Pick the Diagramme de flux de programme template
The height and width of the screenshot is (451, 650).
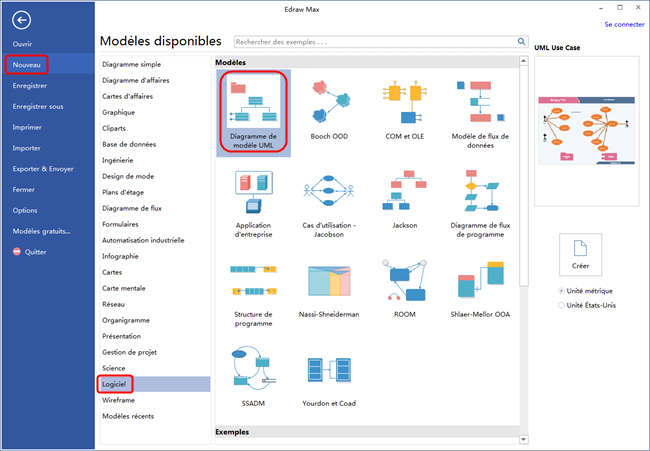pos(480,203)
